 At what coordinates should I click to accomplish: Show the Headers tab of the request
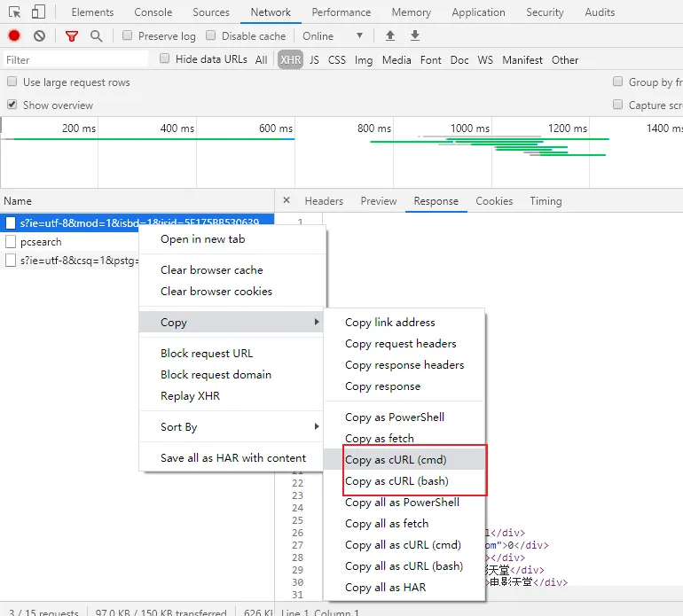tap(324, 201)
